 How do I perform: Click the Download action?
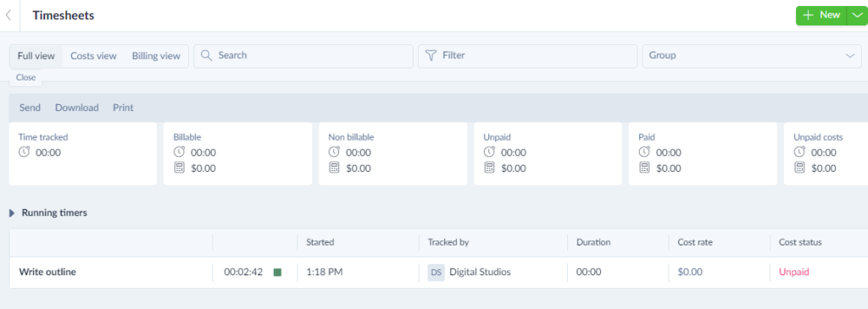click(77, 108)
